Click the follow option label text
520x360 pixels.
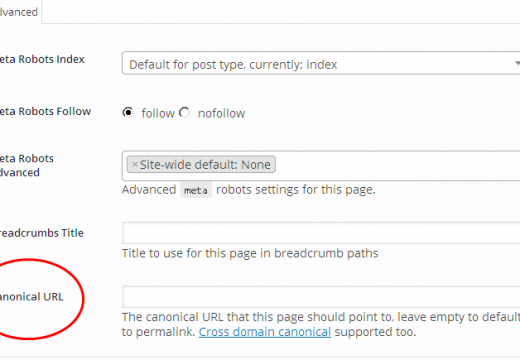(x=158, y=113)
